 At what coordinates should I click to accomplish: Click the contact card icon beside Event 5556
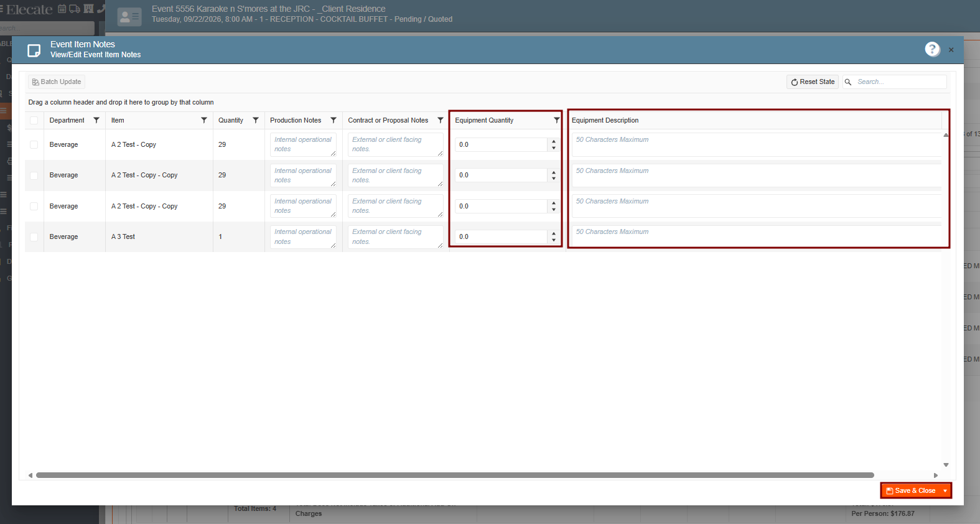click(129, 17)
